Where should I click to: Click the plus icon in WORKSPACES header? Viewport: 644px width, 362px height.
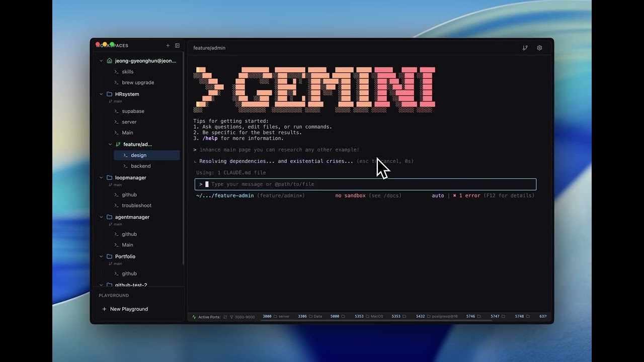click(168, 45)
